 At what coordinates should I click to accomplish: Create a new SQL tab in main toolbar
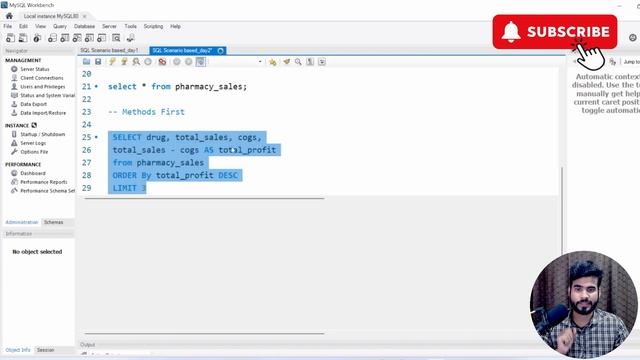click(10, 38)
